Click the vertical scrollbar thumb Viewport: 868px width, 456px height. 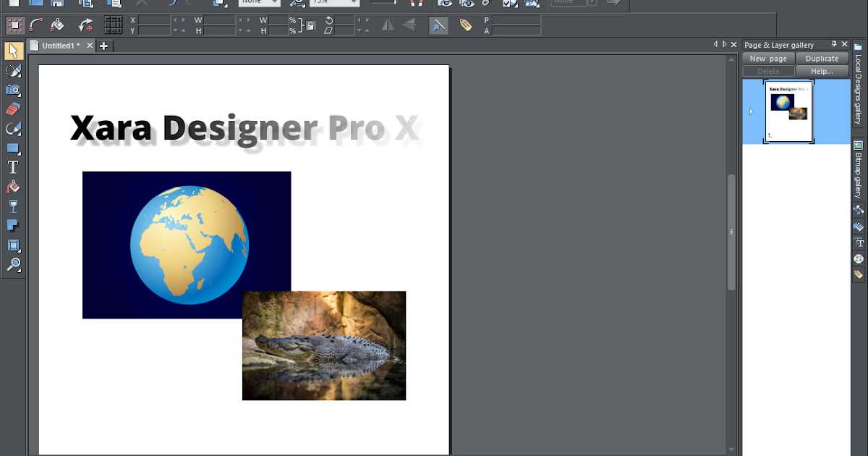coord(731,232)
